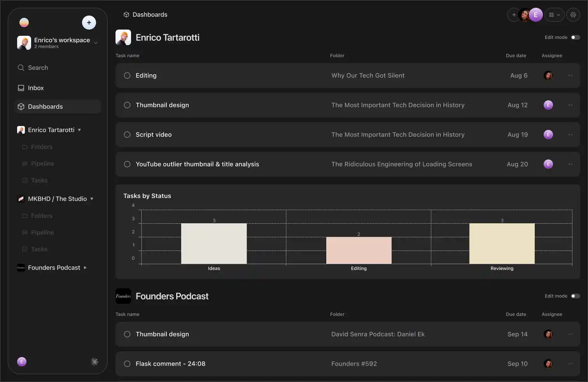The height and width of the screenshot is (382, 588).
Task: Click the sparkle icon at sidebar bottom
Action: [94, 362]
